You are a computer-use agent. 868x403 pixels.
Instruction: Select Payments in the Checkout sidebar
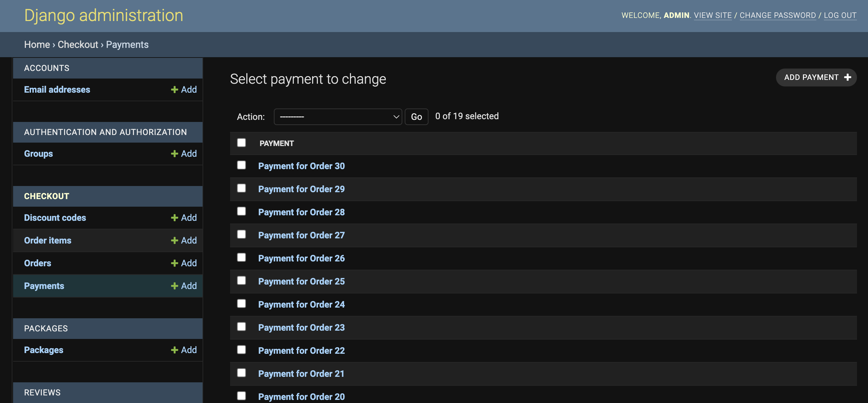[44, 286]
